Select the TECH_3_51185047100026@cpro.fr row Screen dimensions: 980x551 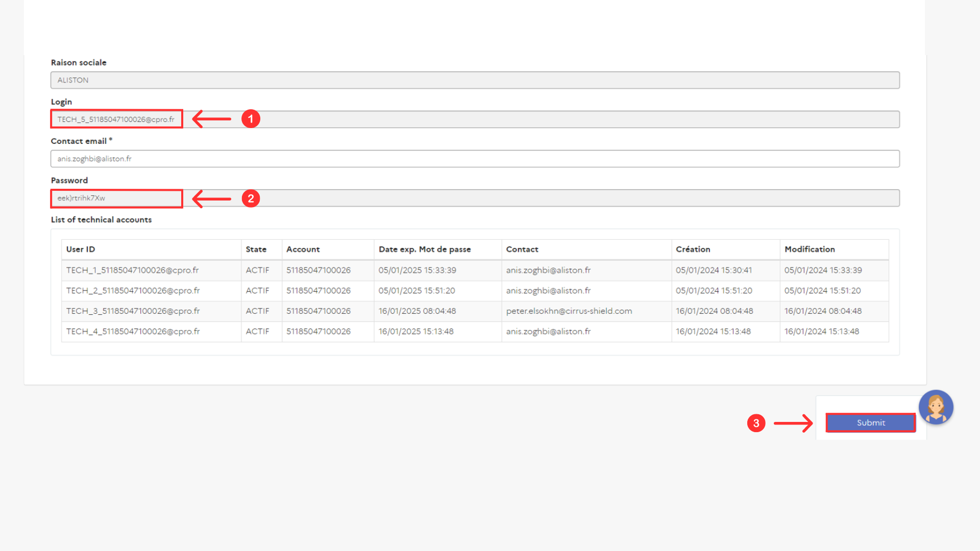[x=133, y=311]
